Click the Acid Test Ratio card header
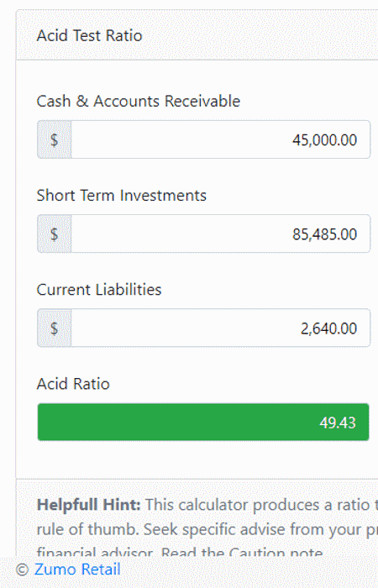Image resolution: width=378 pixels, height=588 pixels. point(197,35)
